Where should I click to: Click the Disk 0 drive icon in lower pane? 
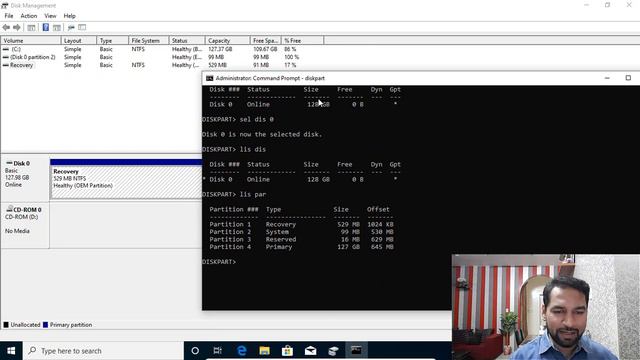(x=9, y=163)
